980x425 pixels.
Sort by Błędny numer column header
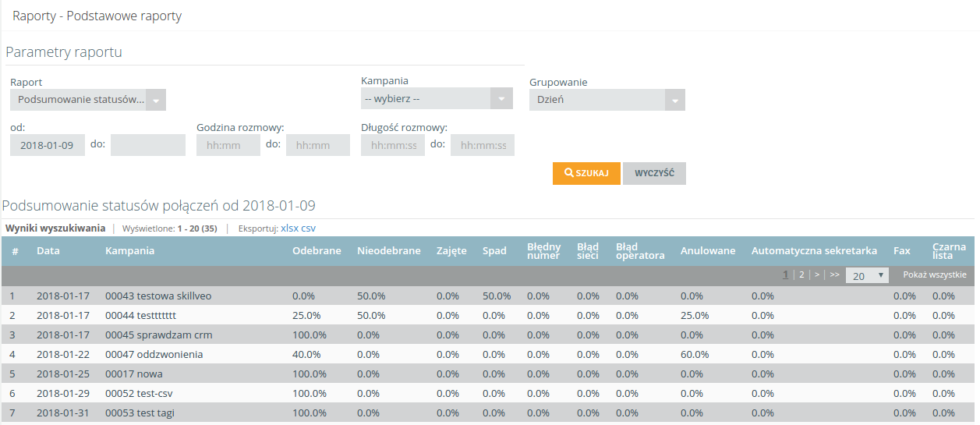click(x=543, y=251)
